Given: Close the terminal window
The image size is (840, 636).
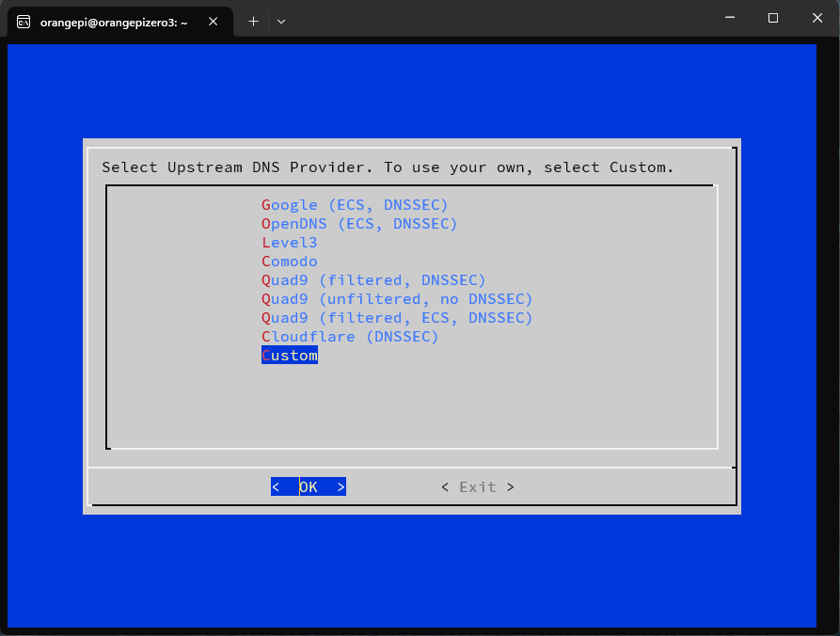Looking at the screenshot, I should (x=816, y=18).
